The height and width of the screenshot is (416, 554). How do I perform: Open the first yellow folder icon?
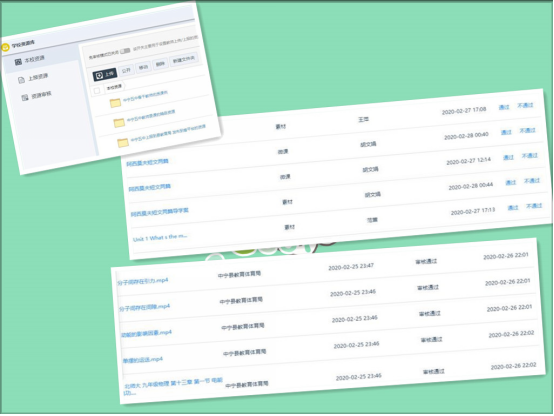point(115,103)
